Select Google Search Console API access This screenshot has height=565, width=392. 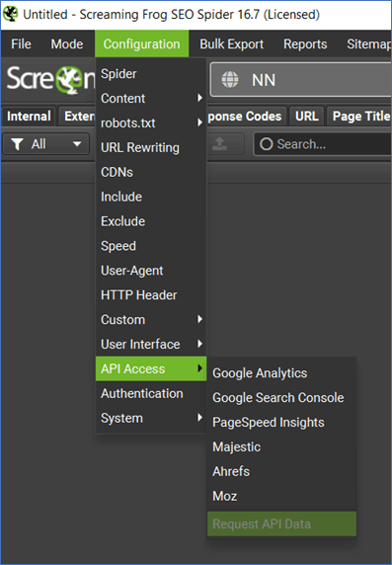pyautogui.click(x=281, y=397)
